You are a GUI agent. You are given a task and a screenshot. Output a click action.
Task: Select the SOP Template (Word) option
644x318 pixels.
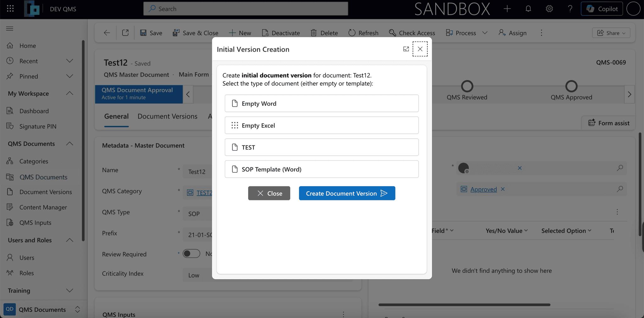pos(321,169)
